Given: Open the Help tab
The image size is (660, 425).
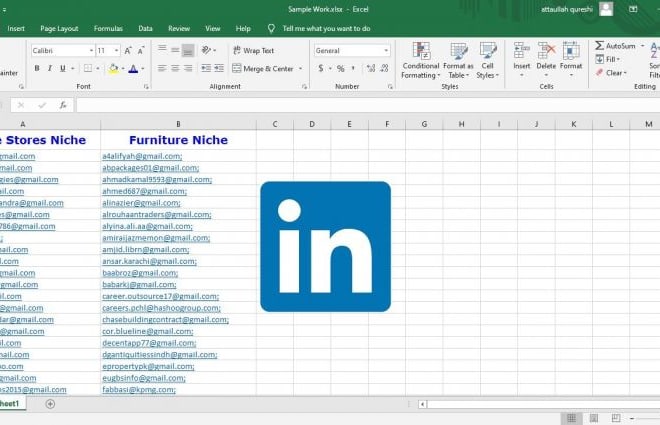Looking at the screenshot, I should (x=243, y=29).
